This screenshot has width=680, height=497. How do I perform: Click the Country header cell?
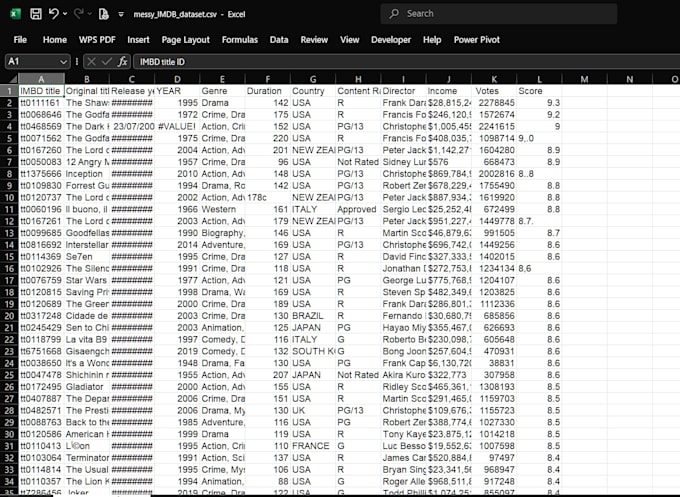coord(313,91)
